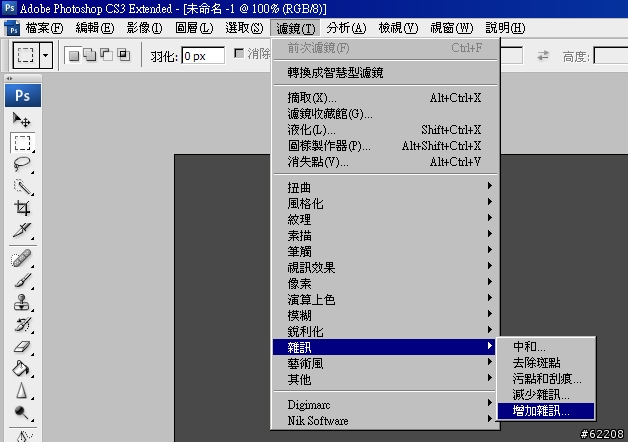The image size is (628, 442).
Task: Expand the 像素 submenu
Action: click(x=384, y=283)
